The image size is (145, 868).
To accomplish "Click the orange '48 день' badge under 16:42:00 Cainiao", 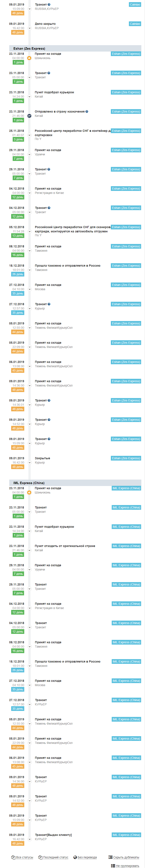I will click(x=18, y=32).
